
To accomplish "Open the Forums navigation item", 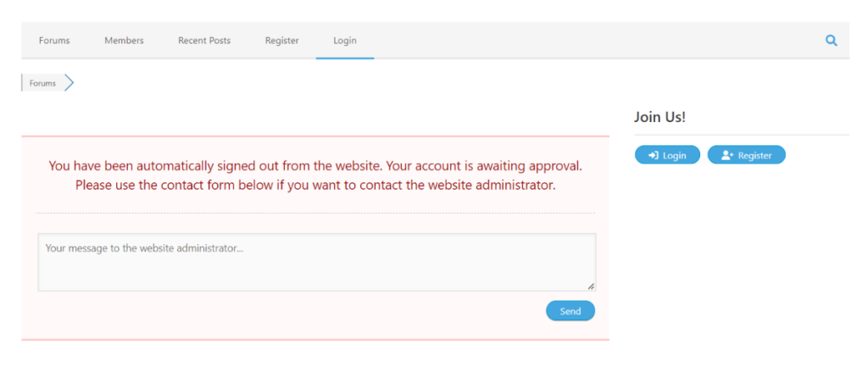I will click(54, 41).
